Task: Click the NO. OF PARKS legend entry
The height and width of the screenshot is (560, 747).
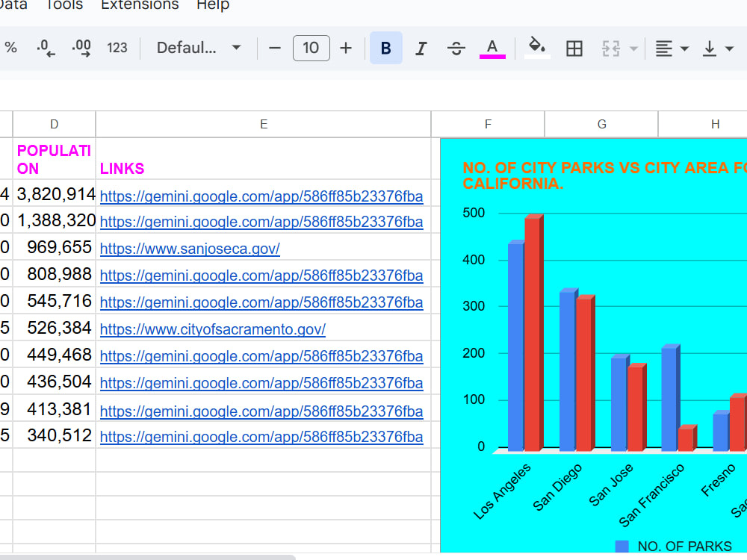Action: coord(674,547)
